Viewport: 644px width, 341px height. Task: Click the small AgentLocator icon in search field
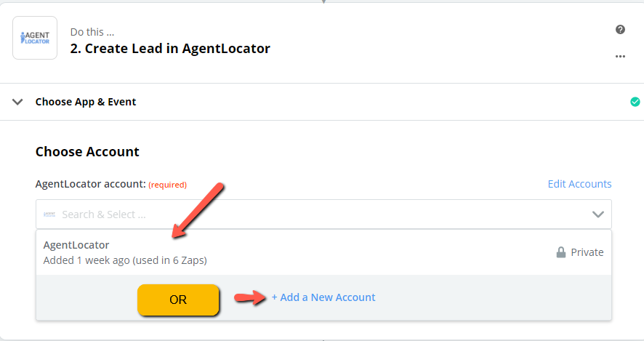(49, 214)
